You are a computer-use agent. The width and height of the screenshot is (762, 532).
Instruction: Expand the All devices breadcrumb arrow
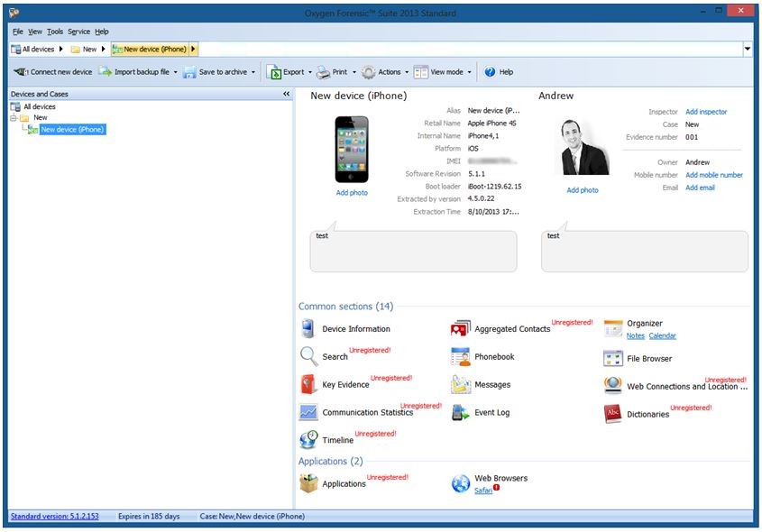(60, 49)
